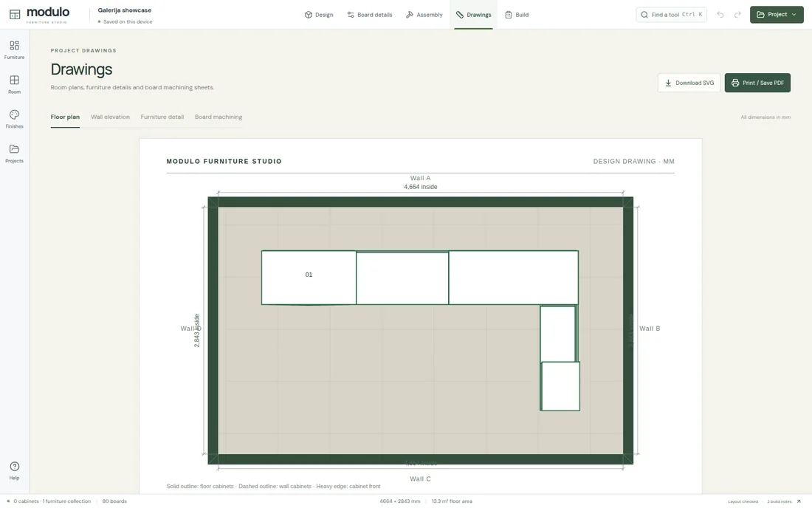This screenshot has height=508, width=812.
Task: Open the Wall elevation tab
Action: (110, 117)
